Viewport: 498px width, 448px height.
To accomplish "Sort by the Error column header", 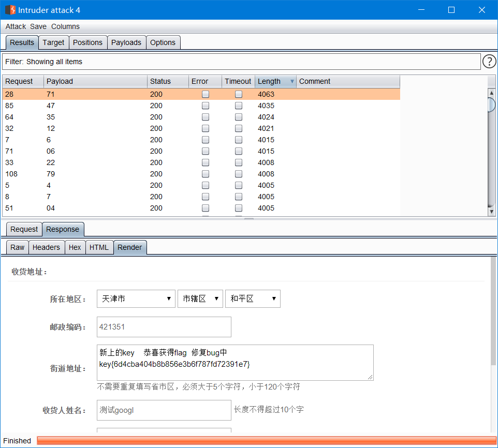I will (x=205, y=82).
